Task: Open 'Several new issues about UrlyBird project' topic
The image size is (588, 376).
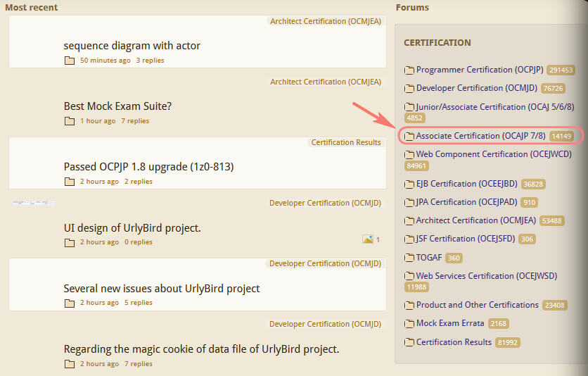Action: 162,289
